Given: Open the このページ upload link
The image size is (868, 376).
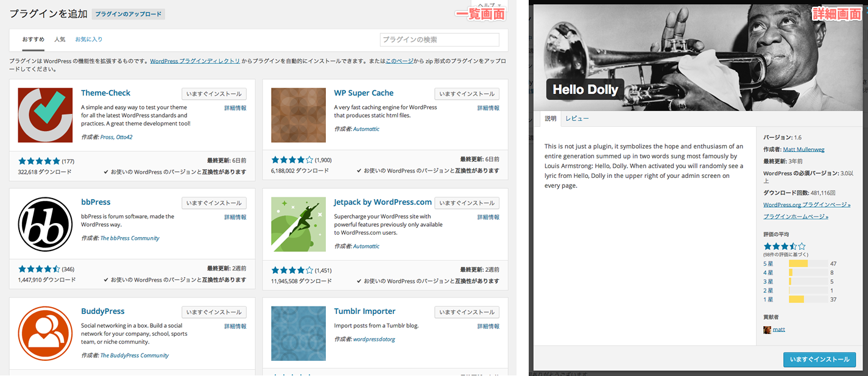Looking at the screenshot, I should click(399, 61).
